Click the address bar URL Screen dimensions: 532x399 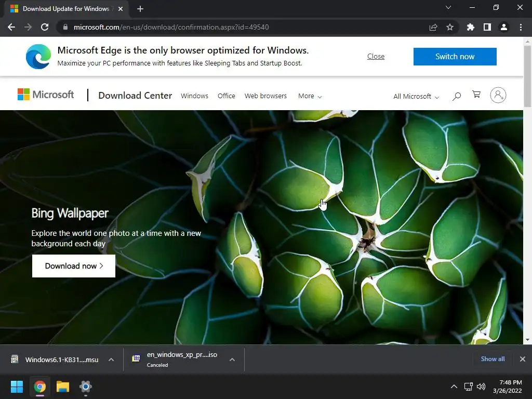(171, 27)
